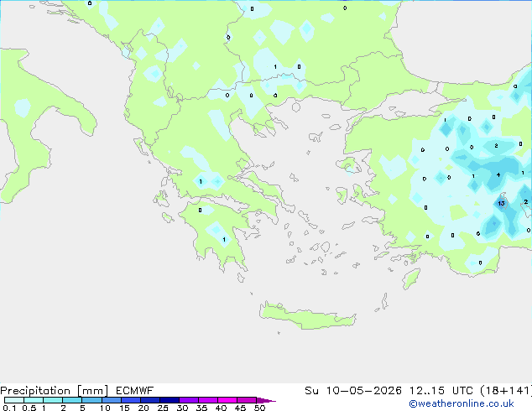Click the legend label '25'

[163, 408]
